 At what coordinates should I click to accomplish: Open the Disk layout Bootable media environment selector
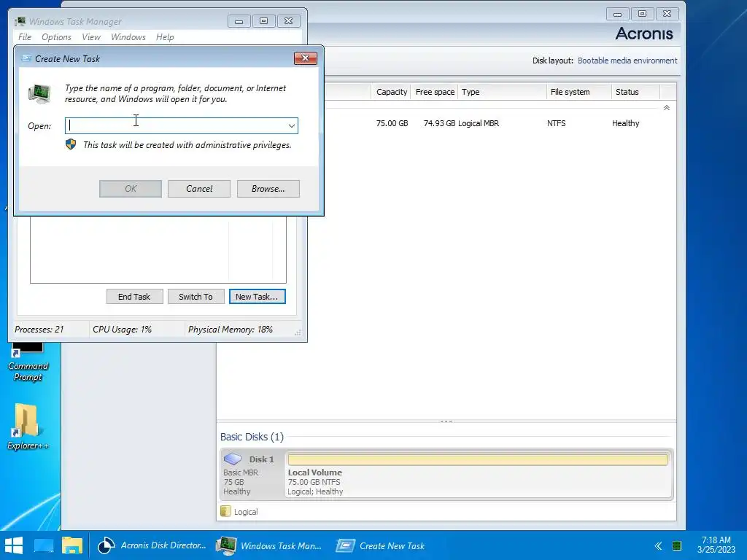[627, 61]
